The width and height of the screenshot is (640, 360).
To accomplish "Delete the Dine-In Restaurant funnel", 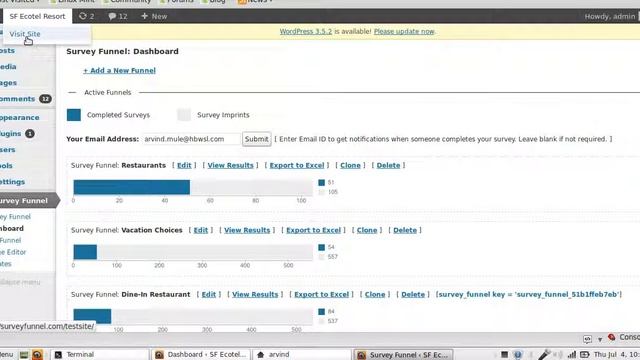I will (413, 294).
